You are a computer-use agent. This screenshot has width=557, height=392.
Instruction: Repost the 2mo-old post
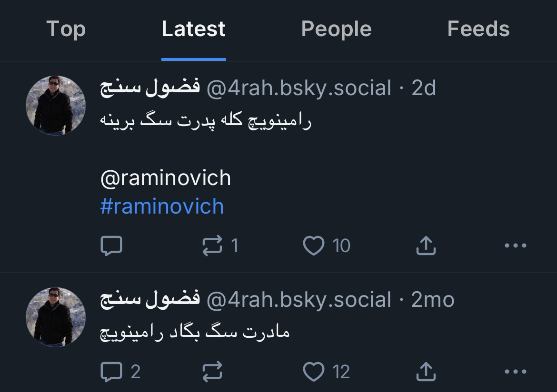tap(212, 372)
